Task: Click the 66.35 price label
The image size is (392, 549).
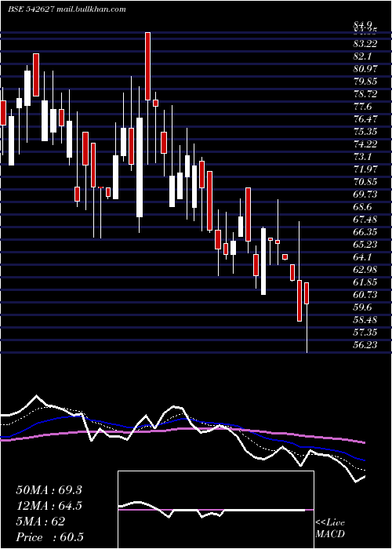Action: [365, 232]
